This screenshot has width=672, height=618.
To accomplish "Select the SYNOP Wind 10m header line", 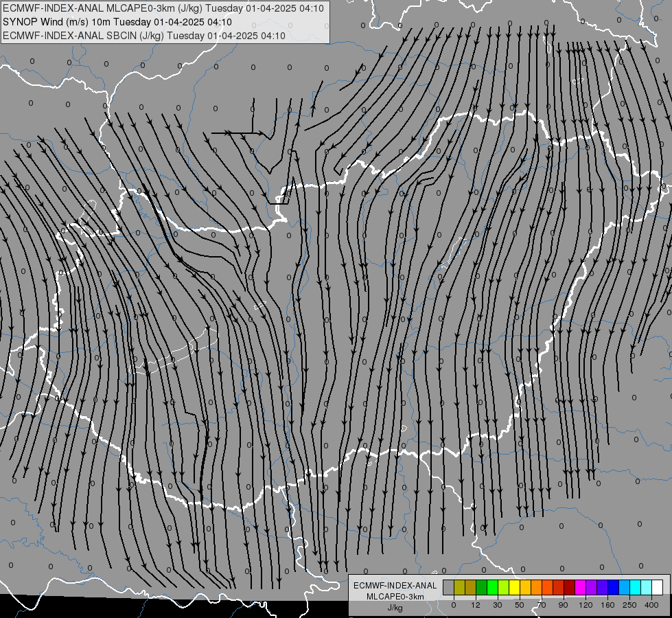I will (x=117, y=22).
